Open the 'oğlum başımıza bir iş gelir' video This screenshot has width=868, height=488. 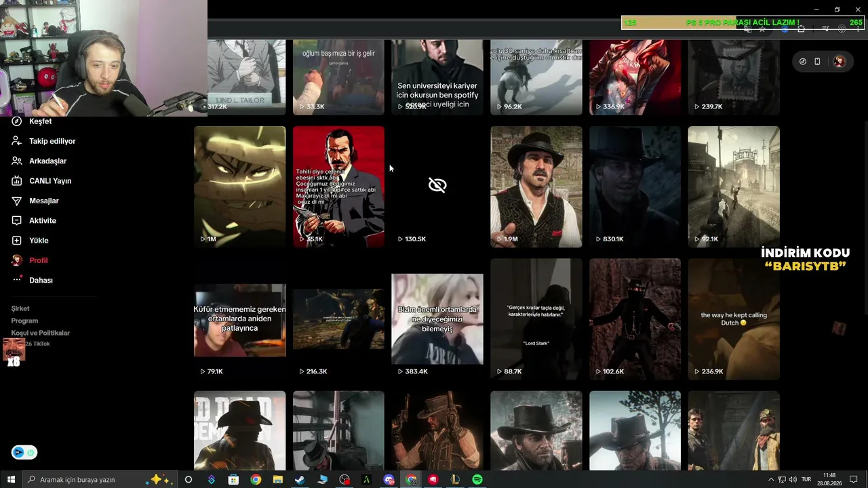(338, 77)
